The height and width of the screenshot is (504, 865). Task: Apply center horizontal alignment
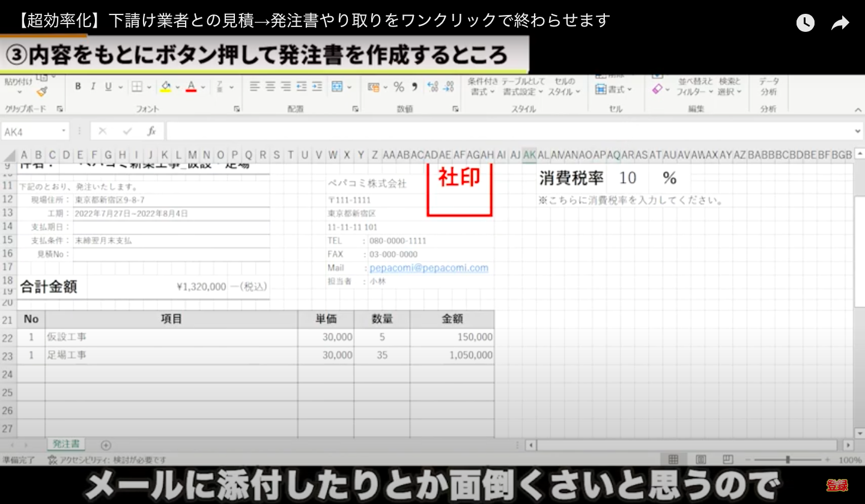(270, 87)
